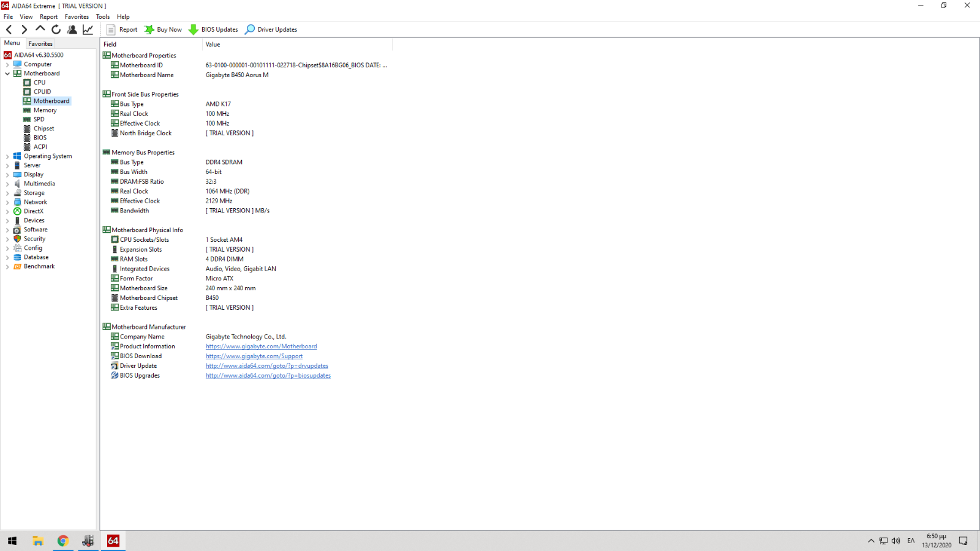Image resolution: width=980 pixels, height=551 pixels.
Task: Open the View menu
Action: coord(26,17)
